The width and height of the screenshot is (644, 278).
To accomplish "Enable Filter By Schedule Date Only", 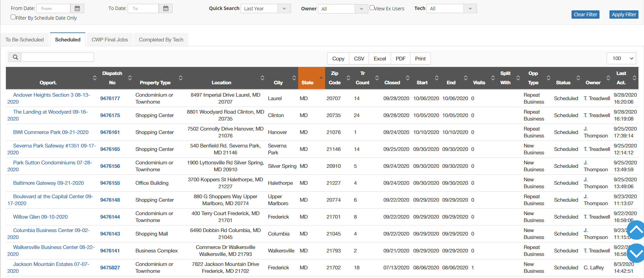I will point(13,17).
